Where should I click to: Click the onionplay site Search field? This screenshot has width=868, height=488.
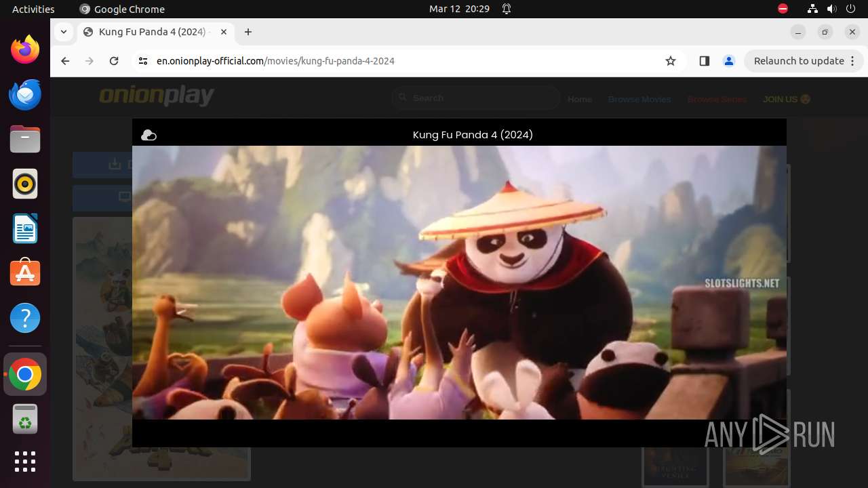475,98
